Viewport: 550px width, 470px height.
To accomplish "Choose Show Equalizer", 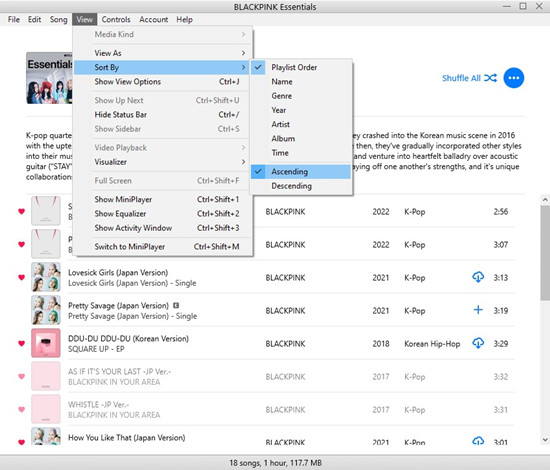I will point(163,214).
